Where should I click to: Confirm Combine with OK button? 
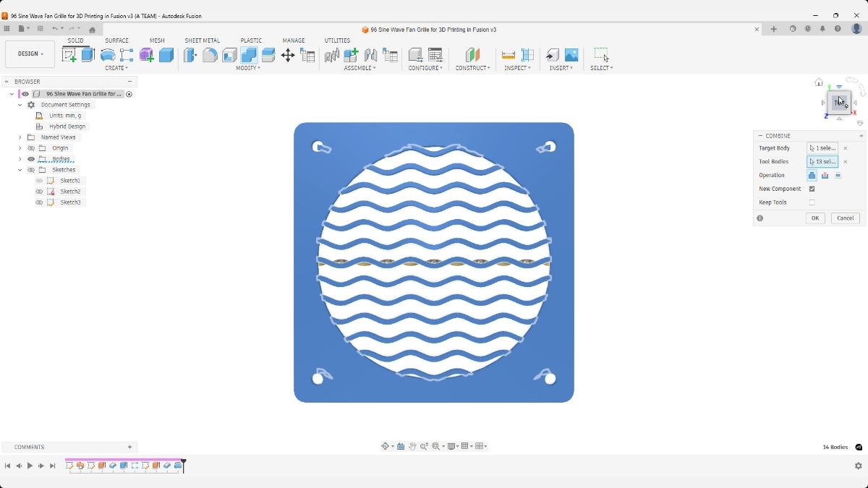pyautogui.click(x=815, y=218)
